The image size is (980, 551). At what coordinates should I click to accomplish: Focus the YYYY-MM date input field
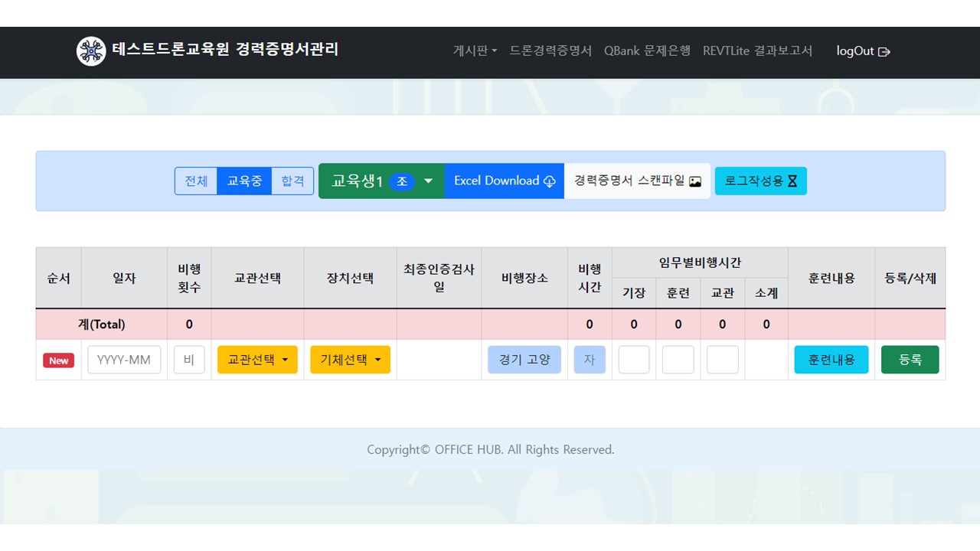pyautogui.click(x=124, y=360)
